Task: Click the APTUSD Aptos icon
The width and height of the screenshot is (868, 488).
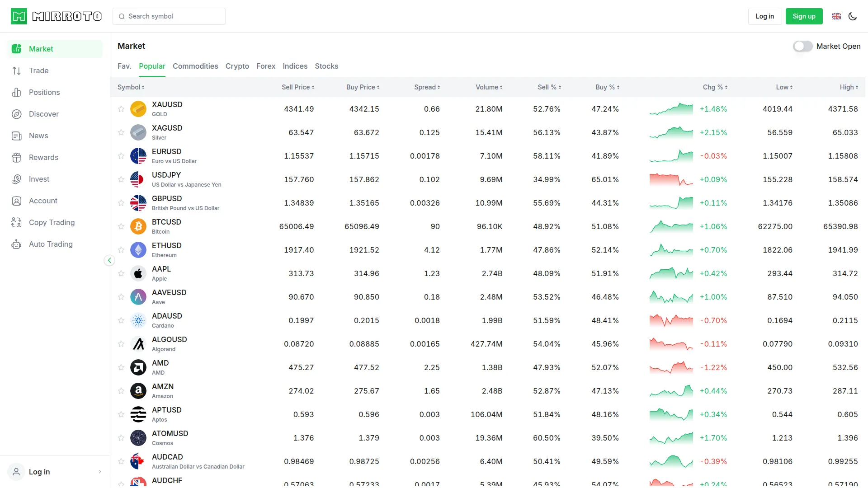Action: coord(138,414)
